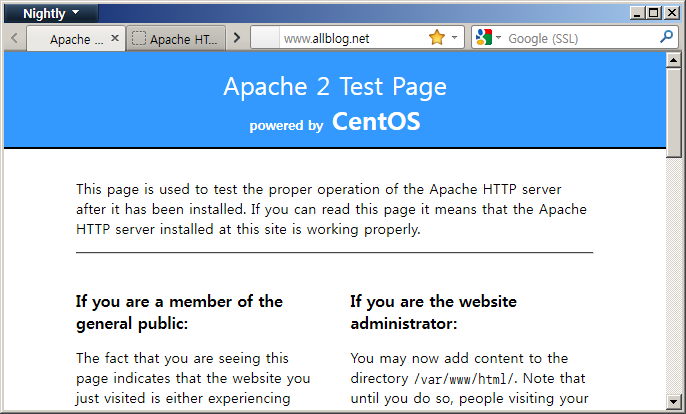Click the 'If you are a member of the general public:' heading
The height and width of the screenshot is (414, 686).
(x=179, y=312)
